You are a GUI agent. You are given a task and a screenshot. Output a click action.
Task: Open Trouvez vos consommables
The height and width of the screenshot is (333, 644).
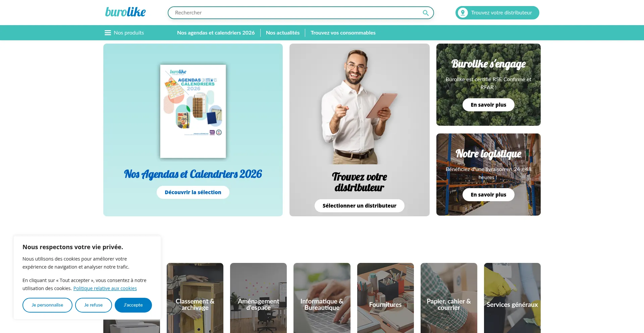click(x=343, y=33)
